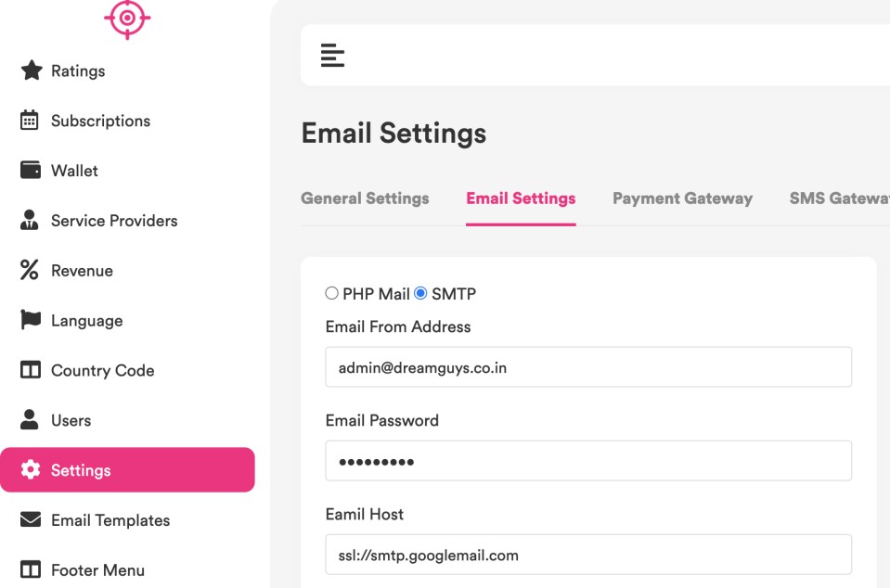Click the pink target logo
890x588 pixels.
click(127, 17)
